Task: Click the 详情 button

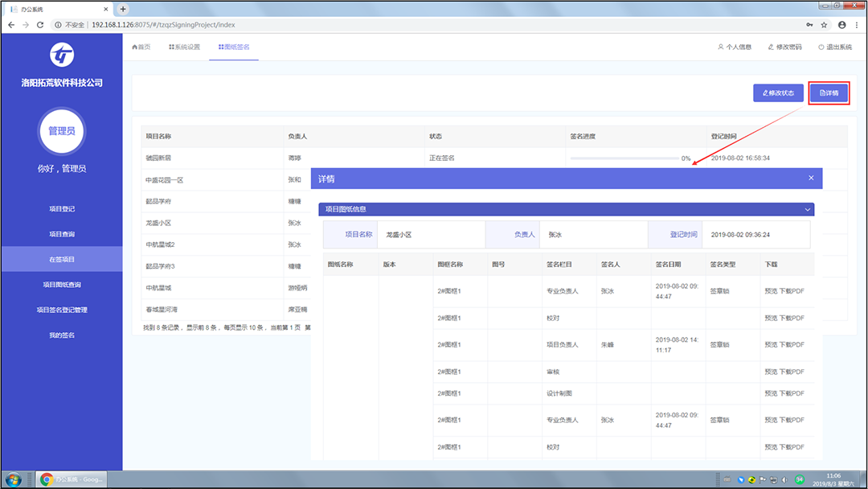Action: 829,93
